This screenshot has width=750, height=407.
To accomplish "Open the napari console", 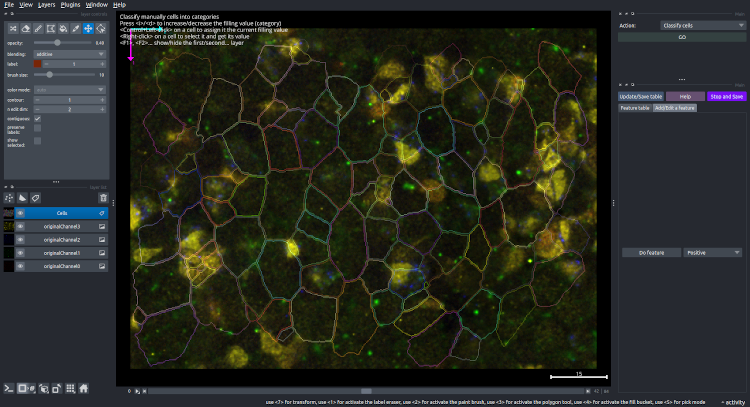I will (x=9, y=387).
